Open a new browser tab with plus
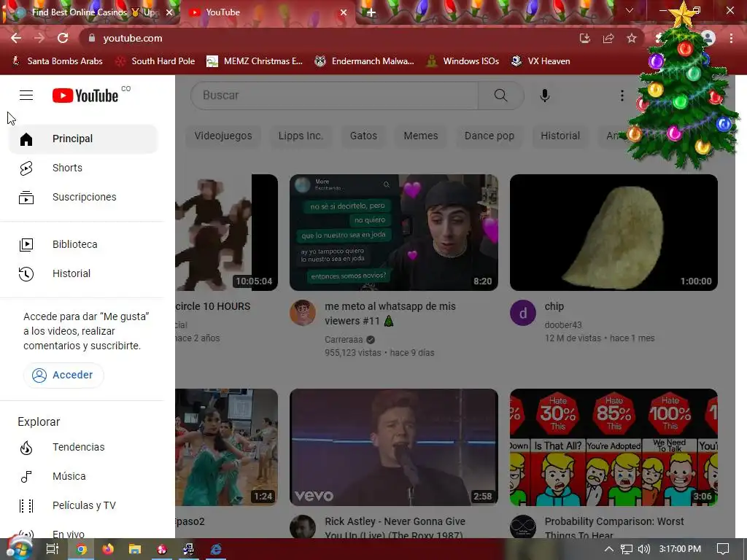 (x=371, y=12)
